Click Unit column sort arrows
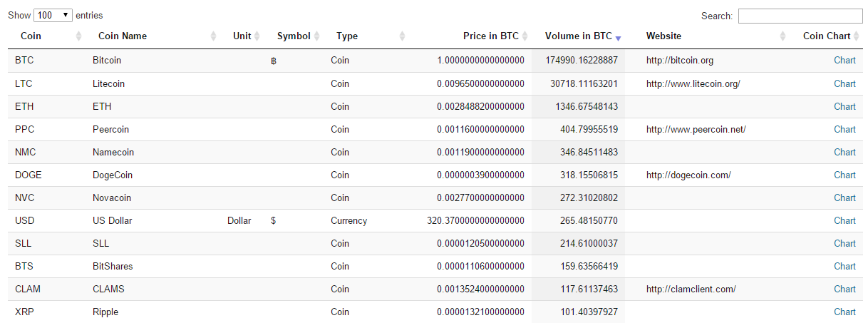This screenshot has width=868, height=323. pyautogui.click(x=257, y=36)
